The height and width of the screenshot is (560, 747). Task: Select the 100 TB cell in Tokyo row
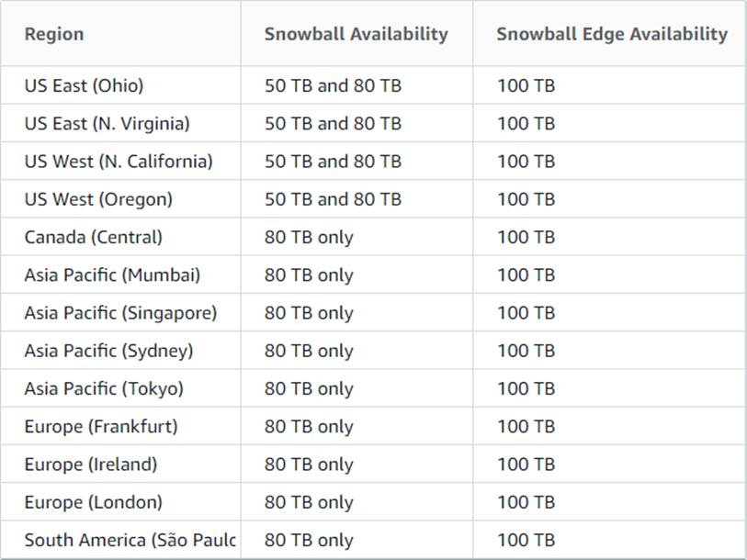pos(526,388)
